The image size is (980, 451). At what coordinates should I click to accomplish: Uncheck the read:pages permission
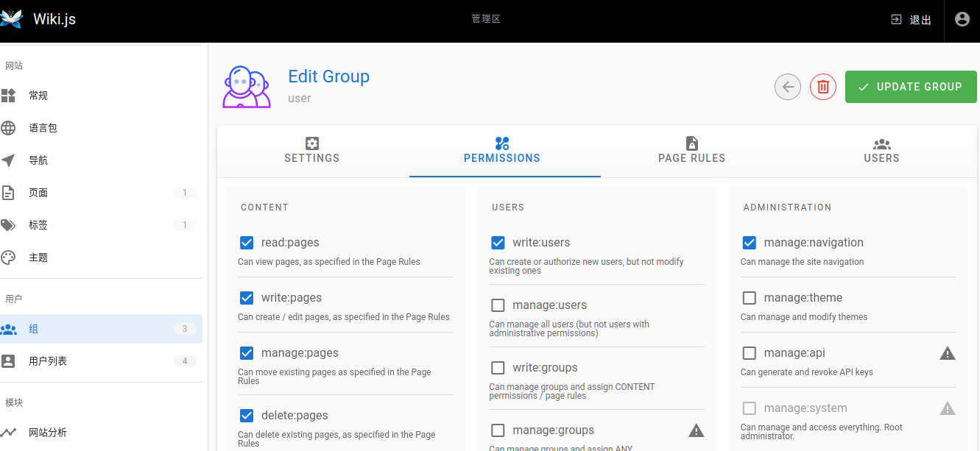point(246,242)
